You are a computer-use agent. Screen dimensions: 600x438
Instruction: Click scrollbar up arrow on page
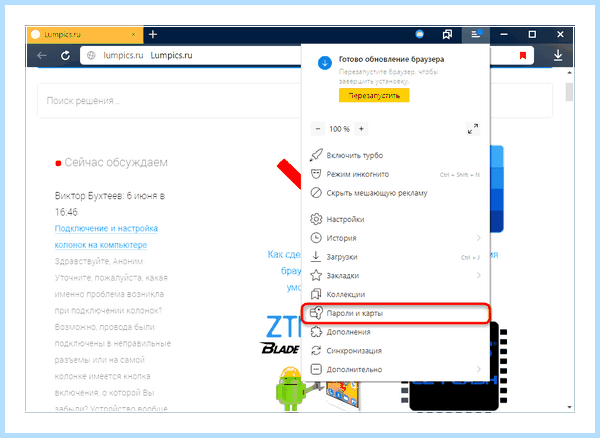pos(569,73)
